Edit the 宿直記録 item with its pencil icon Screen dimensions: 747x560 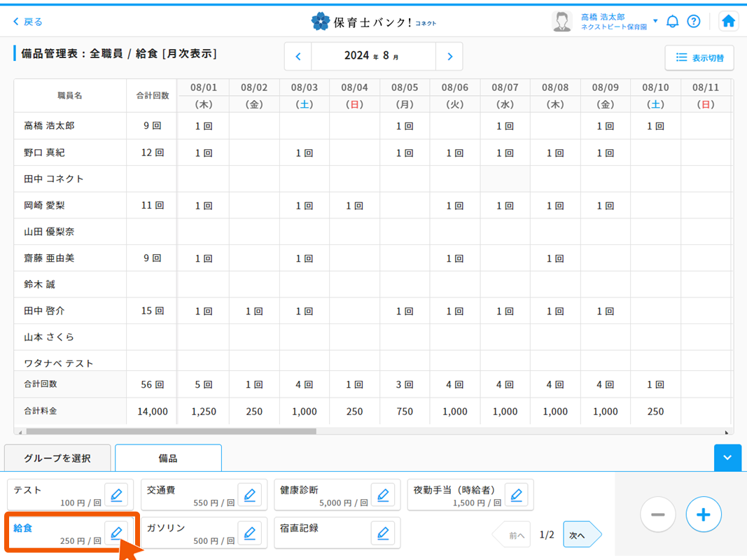[383, 533]
